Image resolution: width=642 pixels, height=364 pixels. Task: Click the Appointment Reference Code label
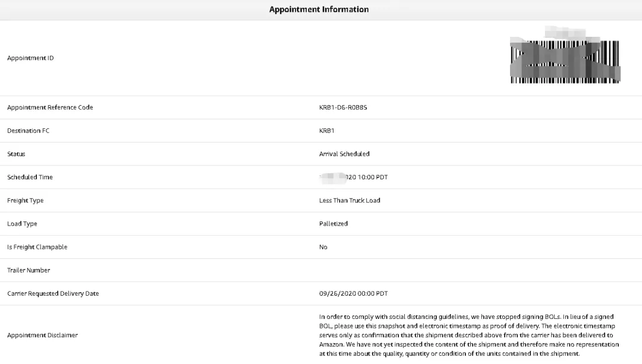click(50, 107)
